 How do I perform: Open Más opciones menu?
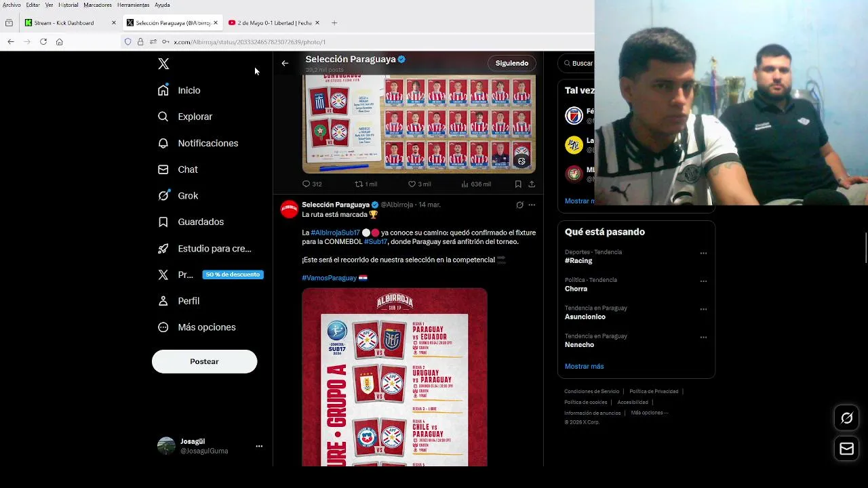(197, 327)
